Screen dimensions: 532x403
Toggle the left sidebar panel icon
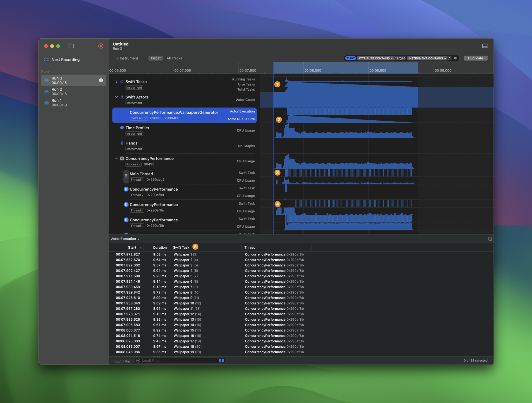click(x=71, y=46)
